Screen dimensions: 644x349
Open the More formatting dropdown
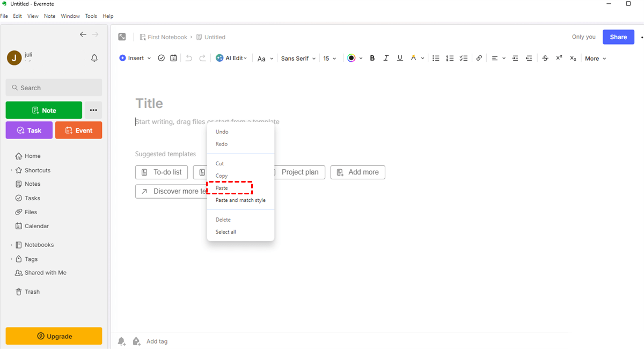pyautogui.click(x=596, y=59)
